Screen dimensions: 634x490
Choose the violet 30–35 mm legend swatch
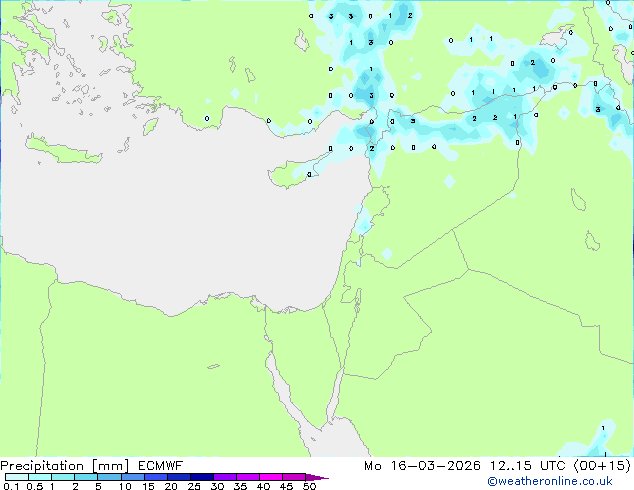coord(224,477)
